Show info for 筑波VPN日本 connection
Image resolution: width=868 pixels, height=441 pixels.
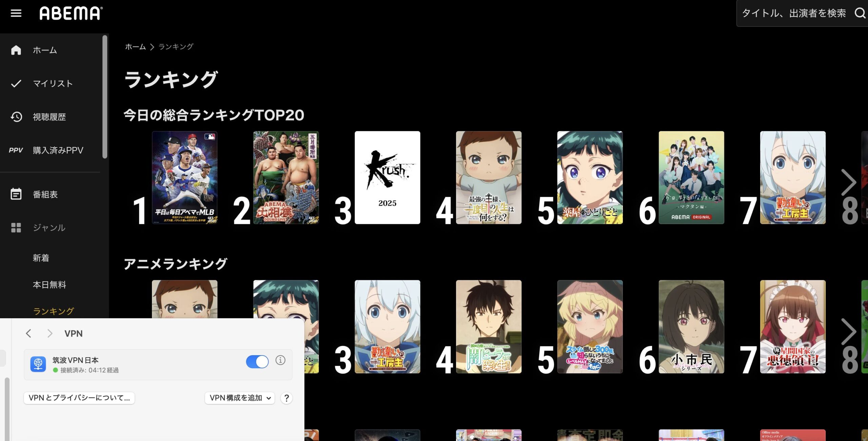click(x=280, y=360)
